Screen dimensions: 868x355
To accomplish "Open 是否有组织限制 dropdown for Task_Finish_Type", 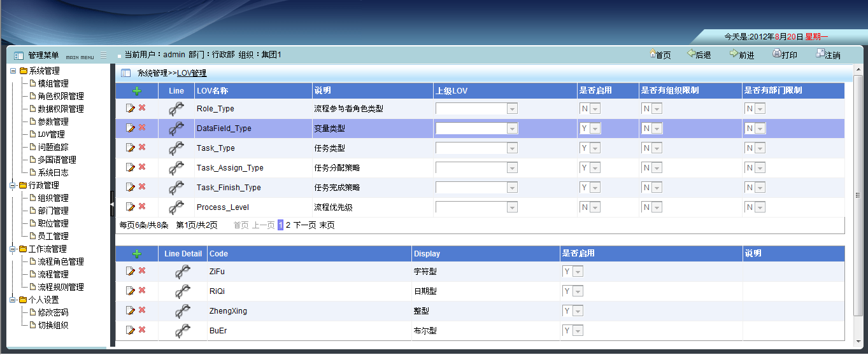I will tap(652, 188).
